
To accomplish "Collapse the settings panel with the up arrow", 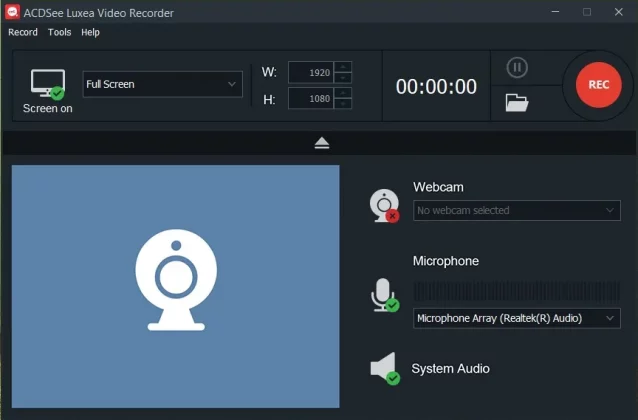I will point(321,143).
